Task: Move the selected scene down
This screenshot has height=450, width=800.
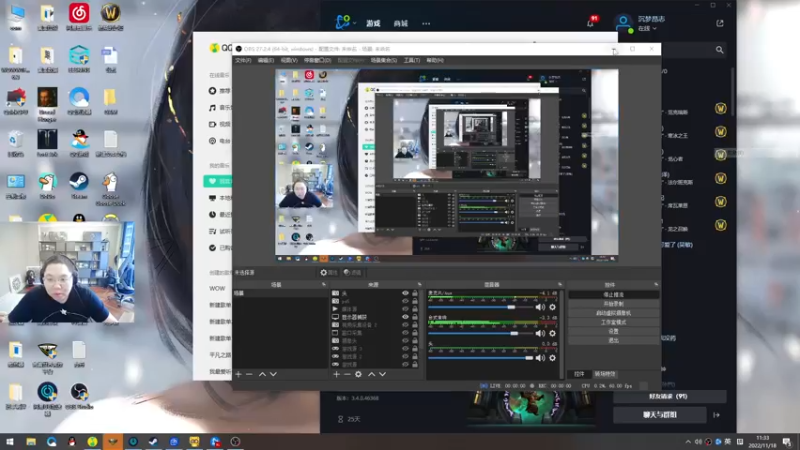Action: (x=273, y=374)
